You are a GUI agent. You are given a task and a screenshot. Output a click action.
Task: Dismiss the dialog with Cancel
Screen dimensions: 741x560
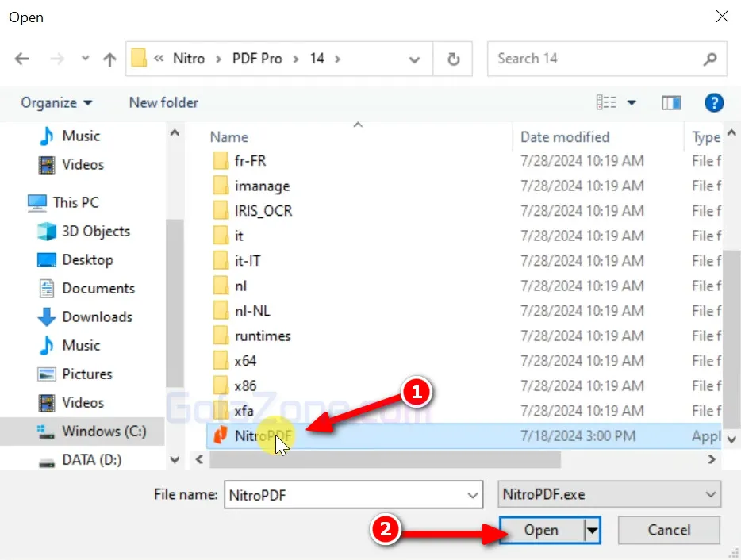tap(668, 530)
